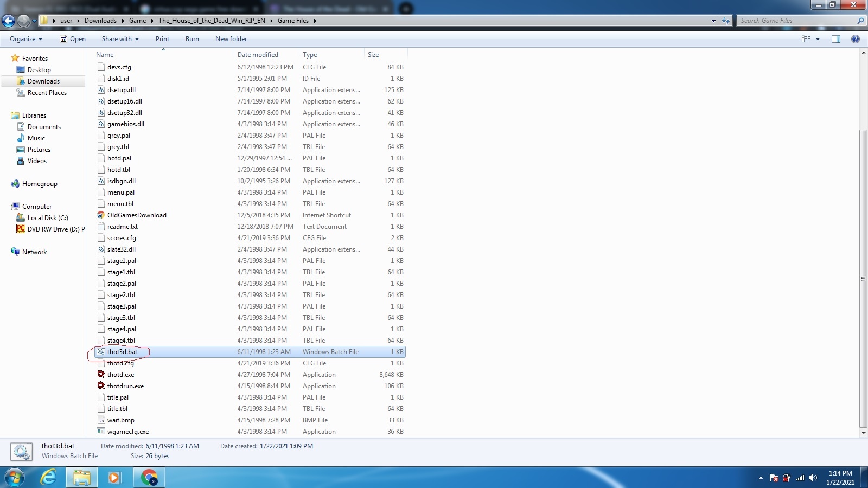Open Videos library
The image size is (868, 488).
[x=37, y=160]
